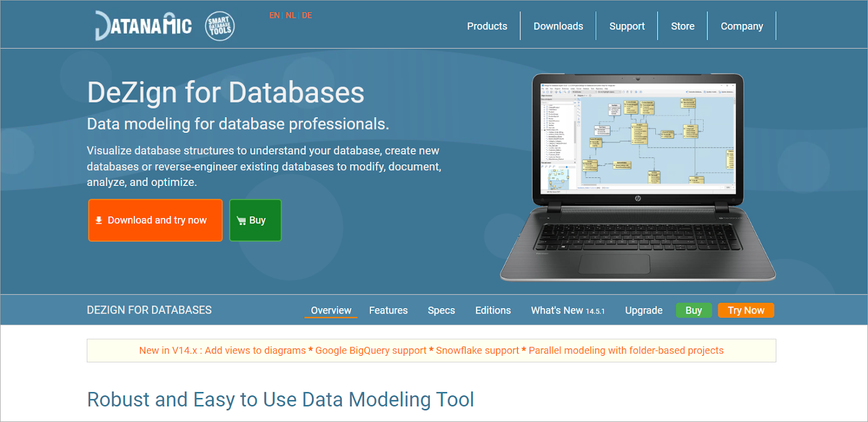Click the Buy button in sub-navigation bar
The width and height of the screenshot is (868, 422).
tap(694, 310)
